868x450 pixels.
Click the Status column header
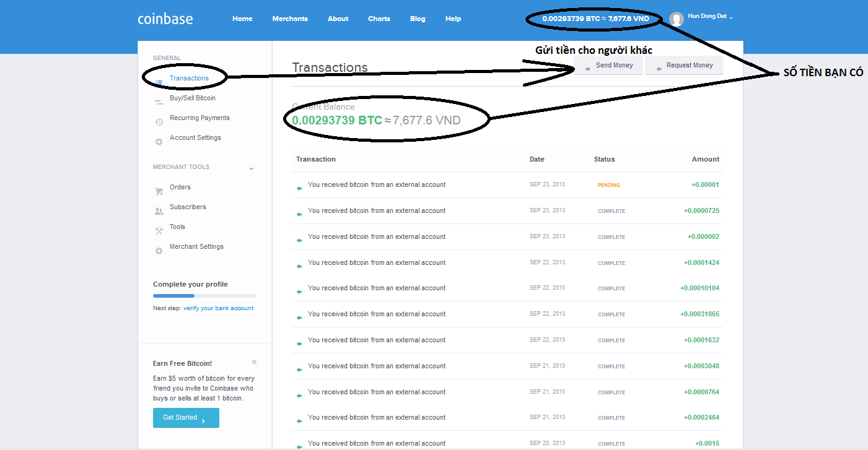point(605,159)
